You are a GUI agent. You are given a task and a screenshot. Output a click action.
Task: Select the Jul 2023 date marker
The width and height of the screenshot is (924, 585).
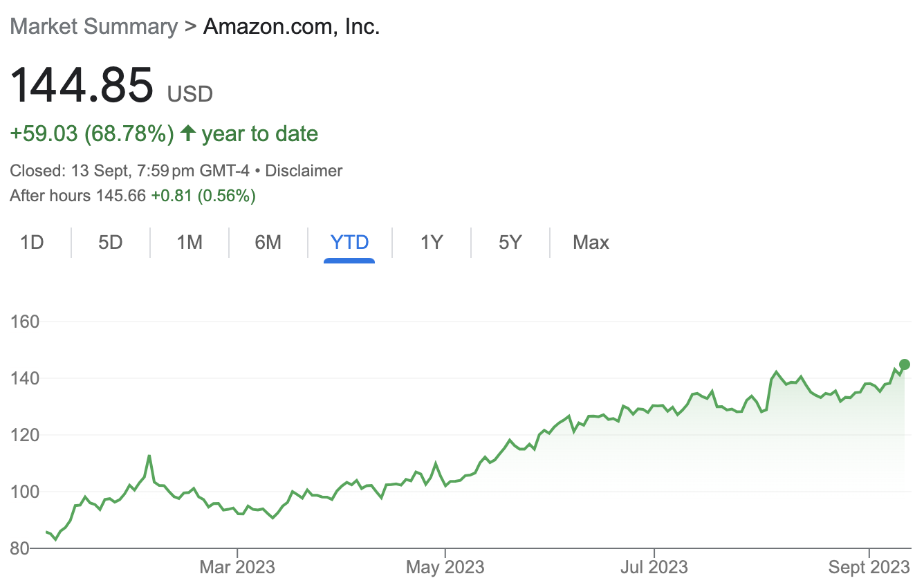point(654,568)
